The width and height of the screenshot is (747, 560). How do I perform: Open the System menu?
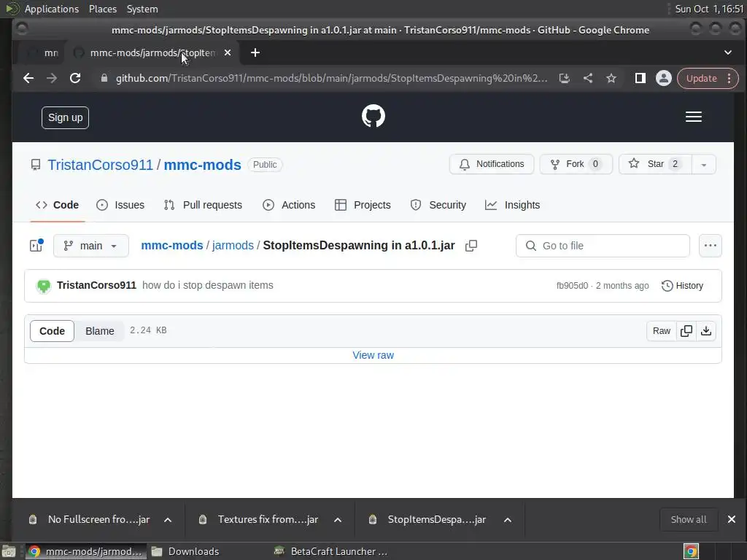[142, 9]
